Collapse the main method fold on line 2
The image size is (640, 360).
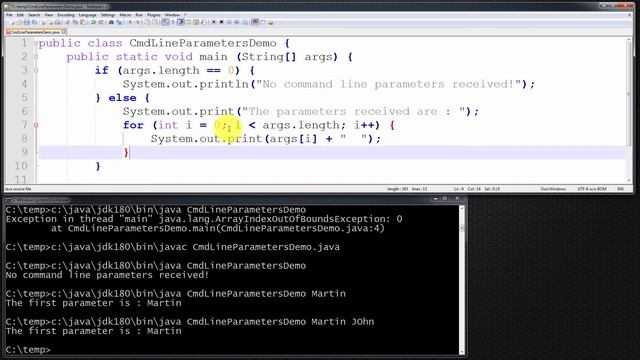pyautogui.click(x=36, y=57)
